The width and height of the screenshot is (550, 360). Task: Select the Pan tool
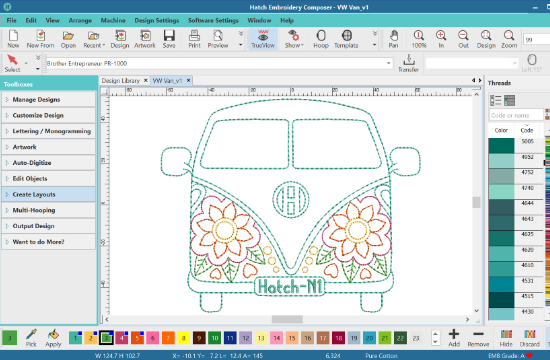(x=394, y=39)
